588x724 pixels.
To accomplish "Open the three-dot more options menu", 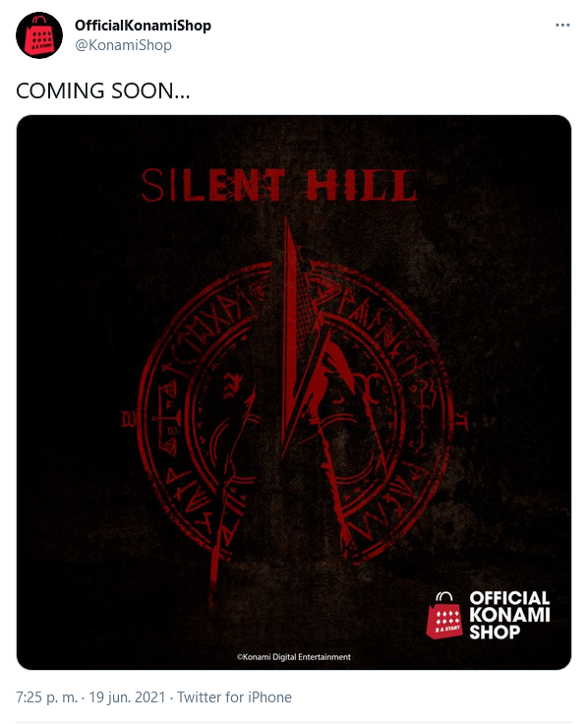I will (x=562, y=26).
